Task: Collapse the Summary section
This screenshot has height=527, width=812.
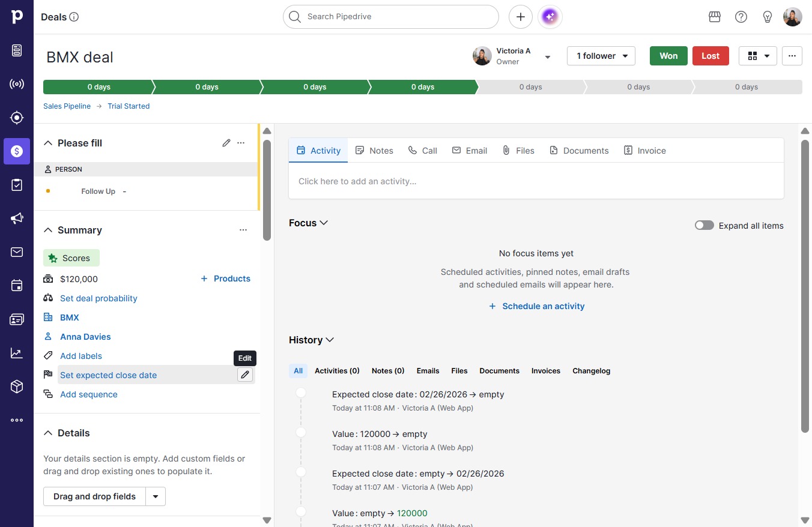Action: tap(48, 230)
